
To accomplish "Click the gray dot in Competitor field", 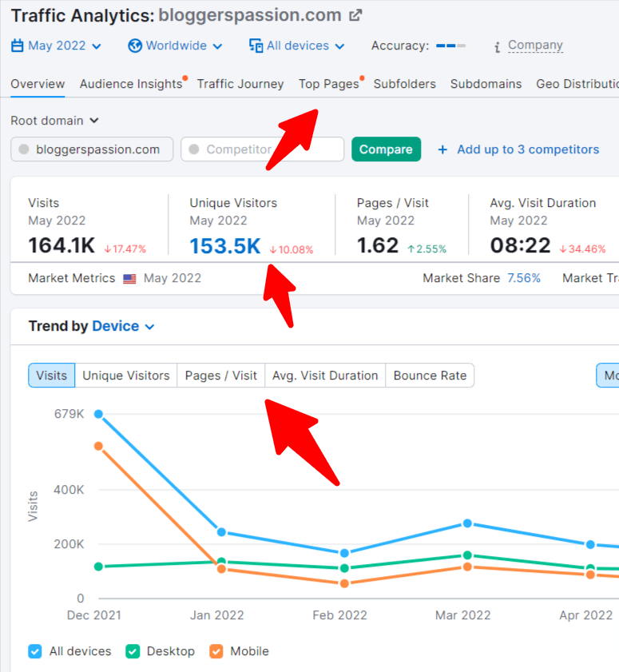I will click(x=194, y=149).
